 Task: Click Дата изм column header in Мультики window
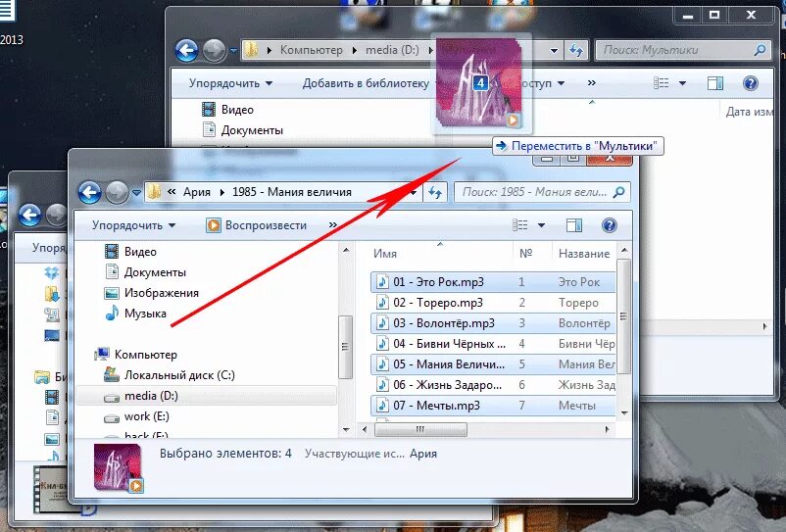click(750, 112)
